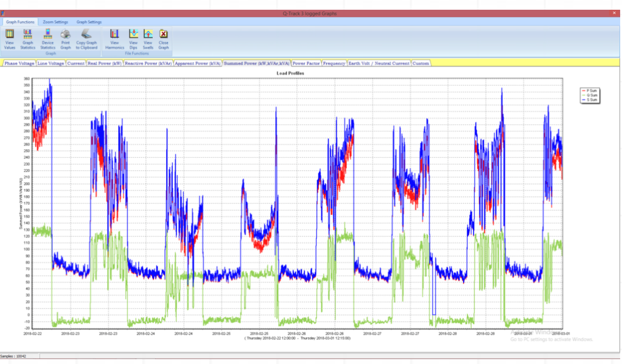This screenshot has width=622, height=364.
Task: Open Graph Statistics
Action: coord(28,38)
